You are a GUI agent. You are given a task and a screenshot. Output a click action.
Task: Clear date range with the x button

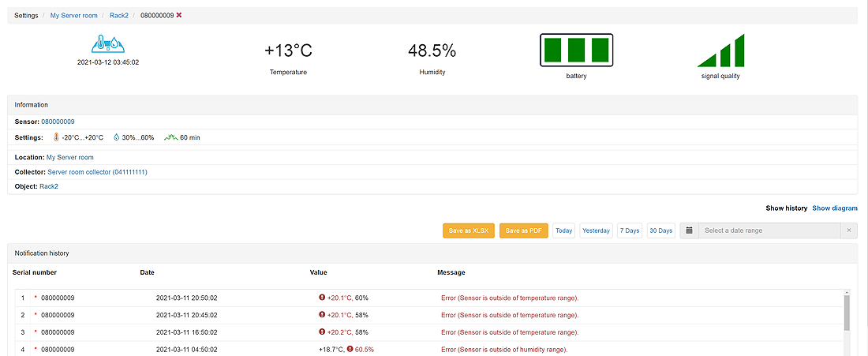pos(848,230)
